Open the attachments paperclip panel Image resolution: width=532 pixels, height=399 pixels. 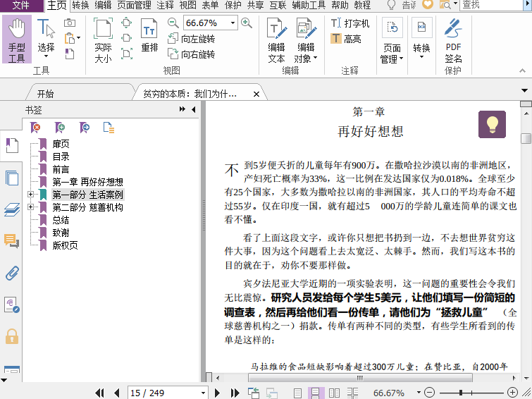tap(12, 273)
